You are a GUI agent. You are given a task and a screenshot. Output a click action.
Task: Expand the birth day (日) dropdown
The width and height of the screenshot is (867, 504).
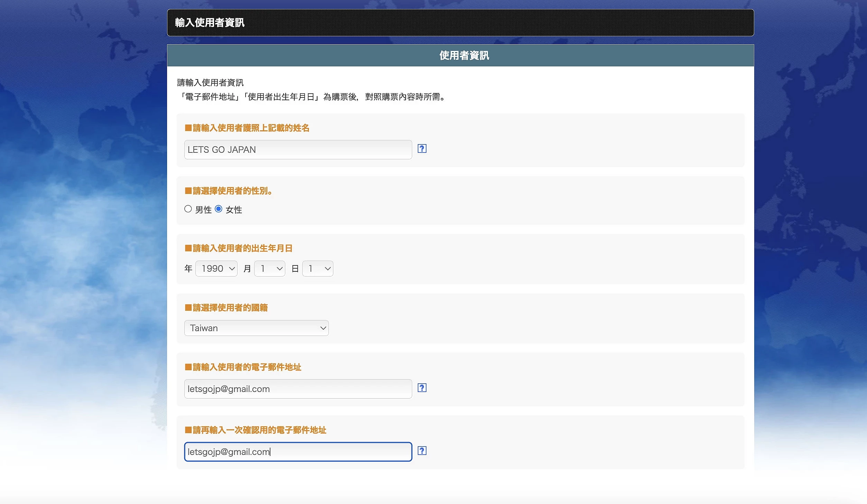coord(317,269)
